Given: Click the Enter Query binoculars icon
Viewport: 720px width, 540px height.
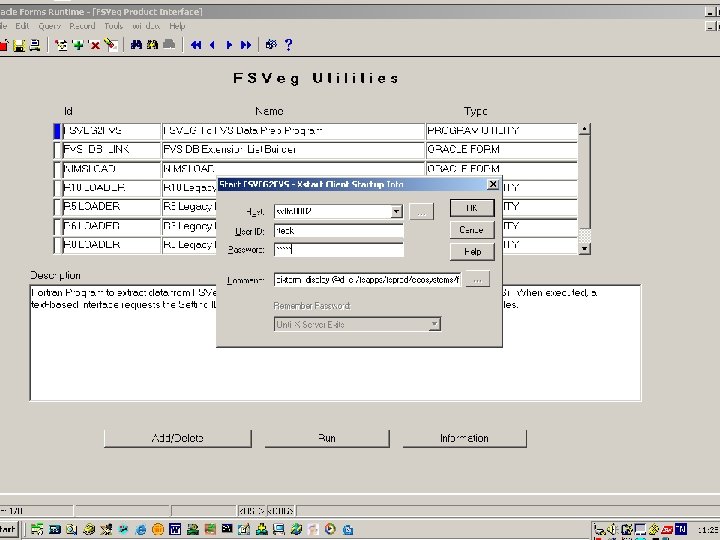Looking at the screenshot, I should click(135, 45).
